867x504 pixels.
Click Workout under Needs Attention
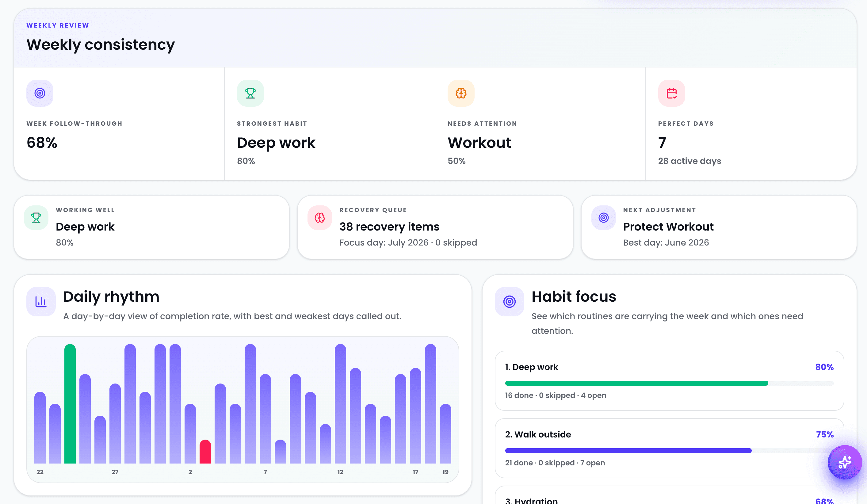point(479,143)
